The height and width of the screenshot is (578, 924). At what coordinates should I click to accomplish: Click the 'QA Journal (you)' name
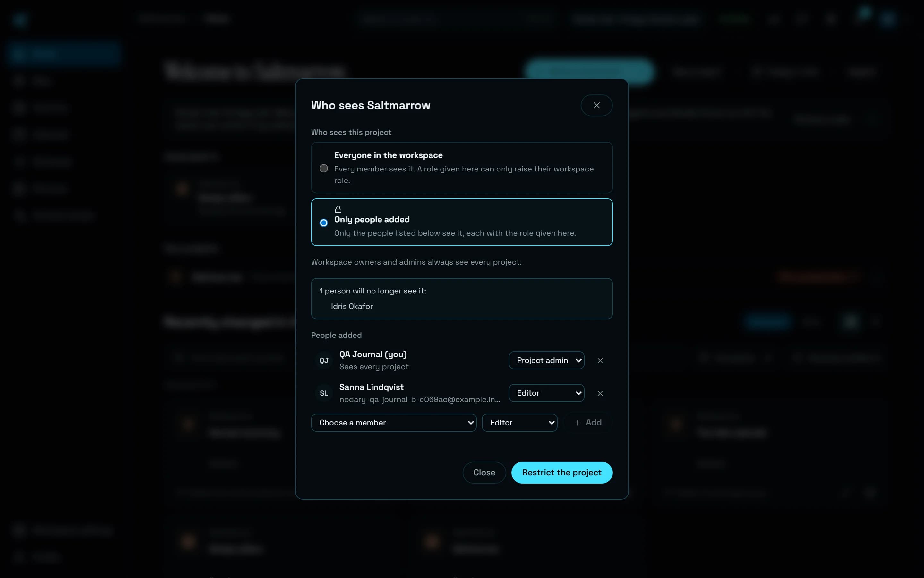tap(373, 355)
